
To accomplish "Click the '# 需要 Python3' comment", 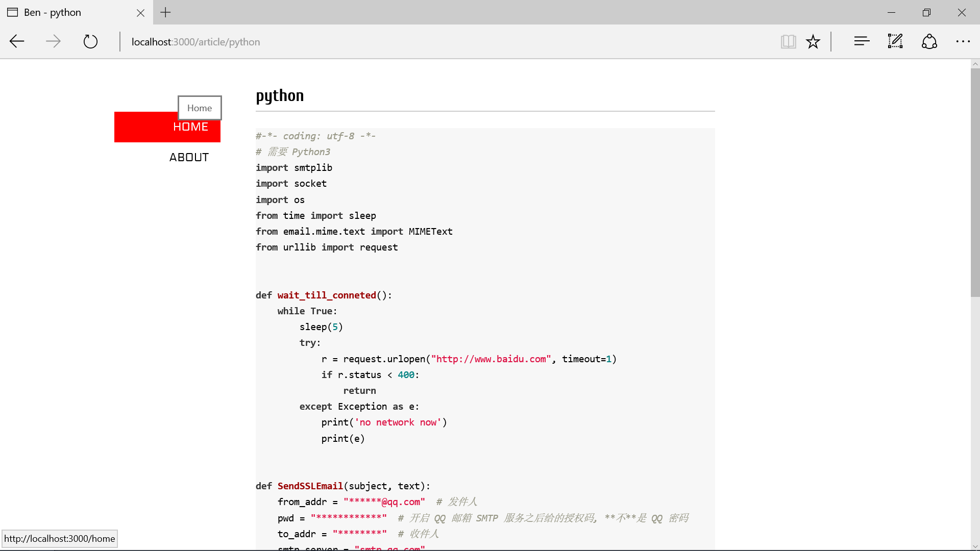I will tap(293, 152).
